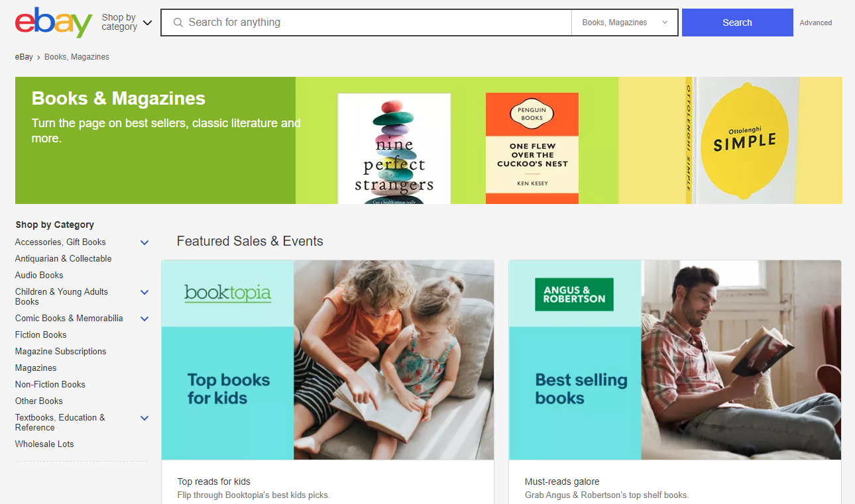
Task: Open the Angus & Robertson Best selling books banner
Action: point(675,360)
